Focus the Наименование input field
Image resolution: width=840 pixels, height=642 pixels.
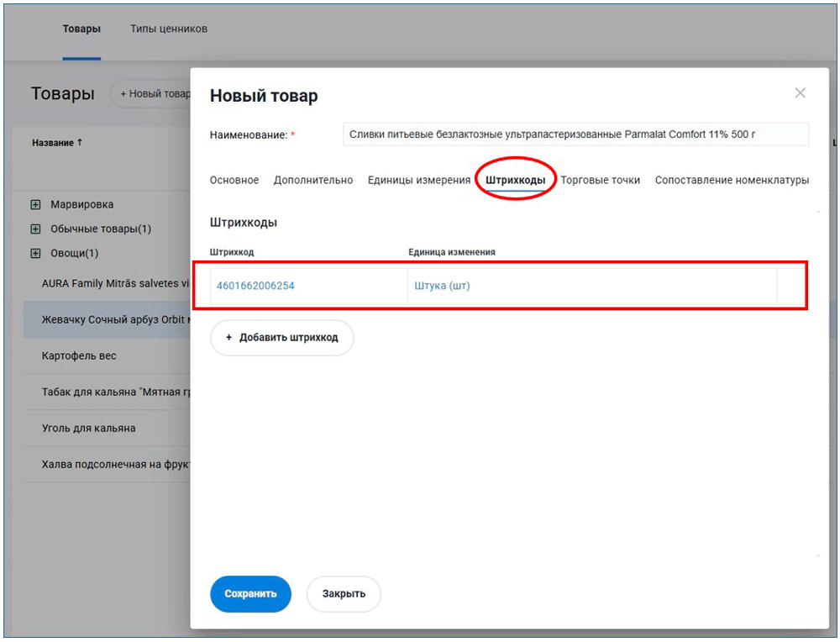point(575,134)
